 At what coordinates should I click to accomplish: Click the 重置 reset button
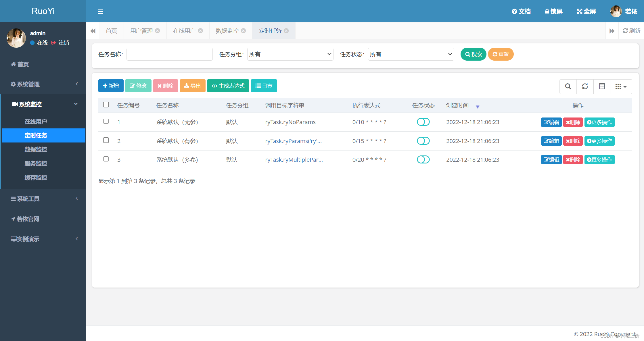point(501,54)
